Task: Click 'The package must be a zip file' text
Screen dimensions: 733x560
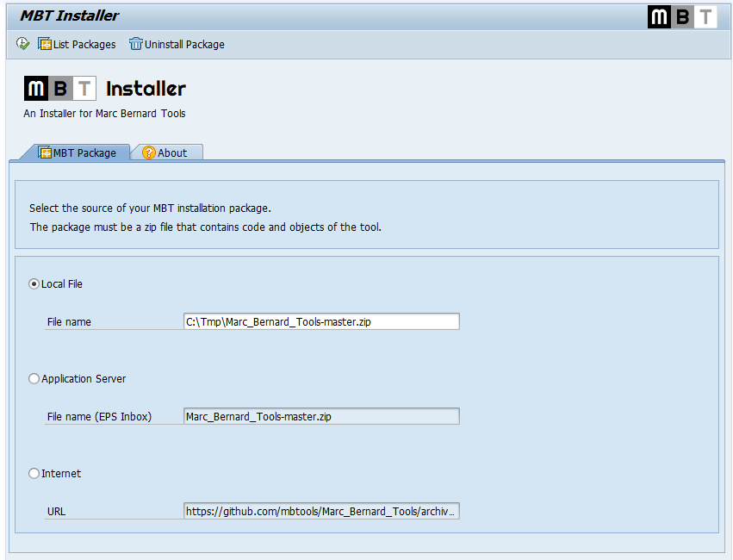Action: pos(102,227)
